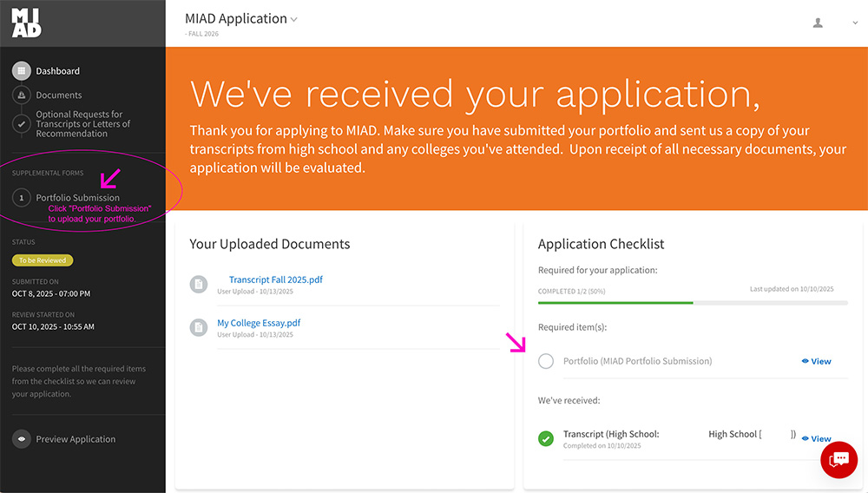Click OCT 8, 2025 - 07:00 PM date
The height and width of the screenshot is (493, 868).
click(51, 294)
